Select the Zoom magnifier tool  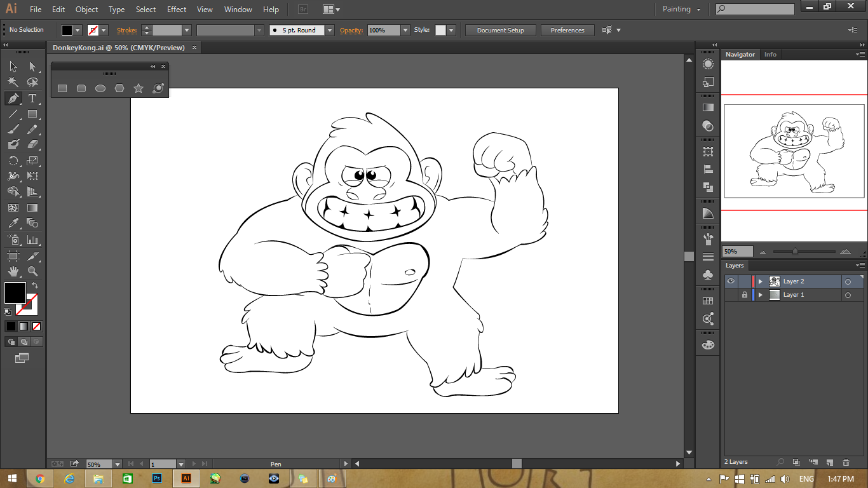pos(32,271)
